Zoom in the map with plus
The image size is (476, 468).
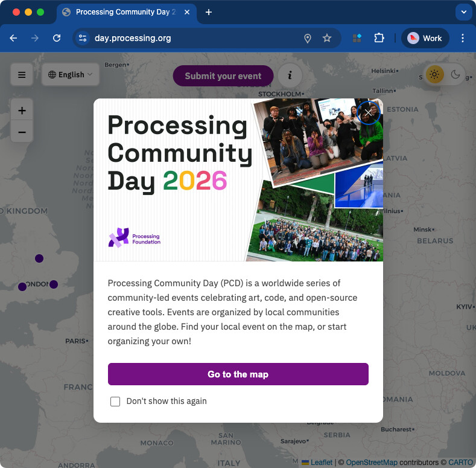coord(22,110)
